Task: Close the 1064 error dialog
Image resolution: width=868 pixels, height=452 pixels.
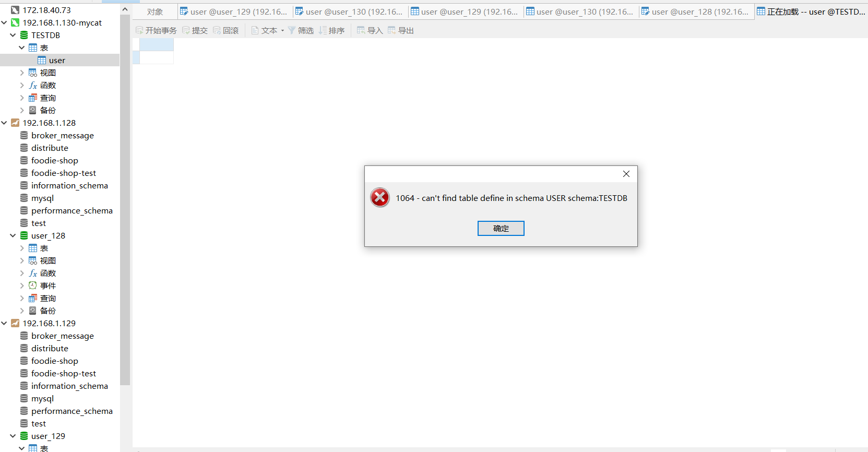Action: (626, 174)
